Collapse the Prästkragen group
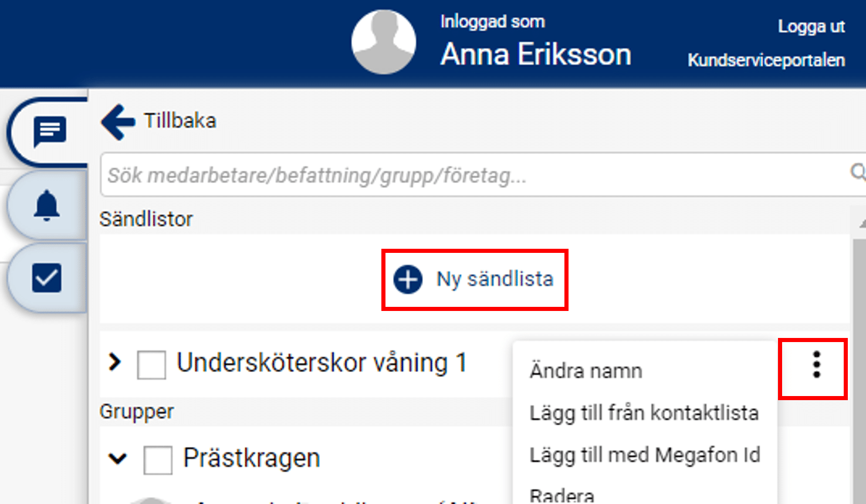Image resolution: width=866 pixels, height=504 pixels. [118, 458]
